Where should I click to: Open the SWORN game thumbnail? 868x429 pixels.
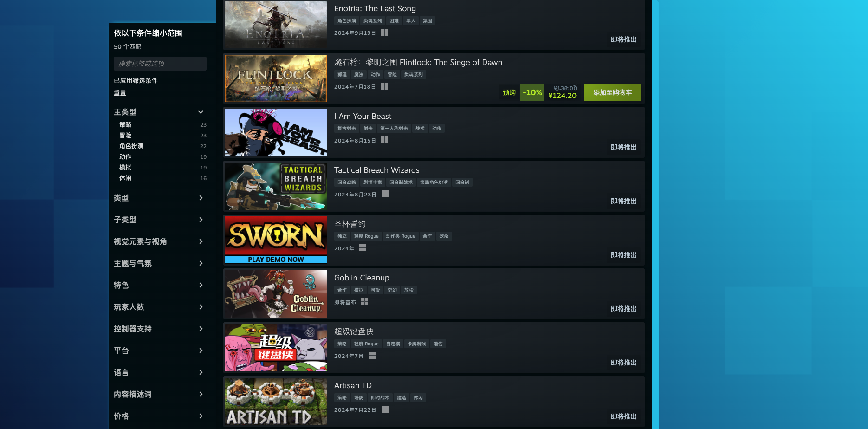pyautogui.click(x=276, y=240)
